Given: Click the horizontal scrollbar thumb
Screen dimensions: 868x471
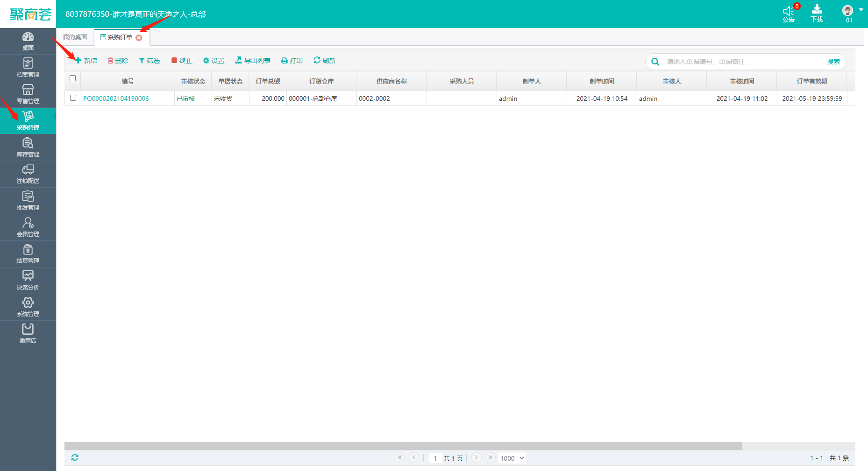Looking at the screenshot, I should pyautogui.click(x=403, y=446).
